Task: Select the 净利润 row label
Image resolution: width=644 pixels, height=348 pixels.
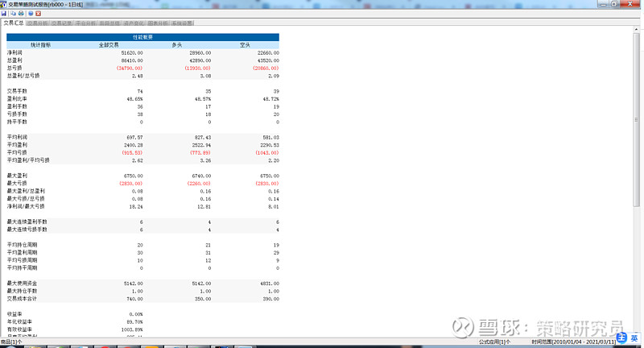Action: click(x=14, y=52)
